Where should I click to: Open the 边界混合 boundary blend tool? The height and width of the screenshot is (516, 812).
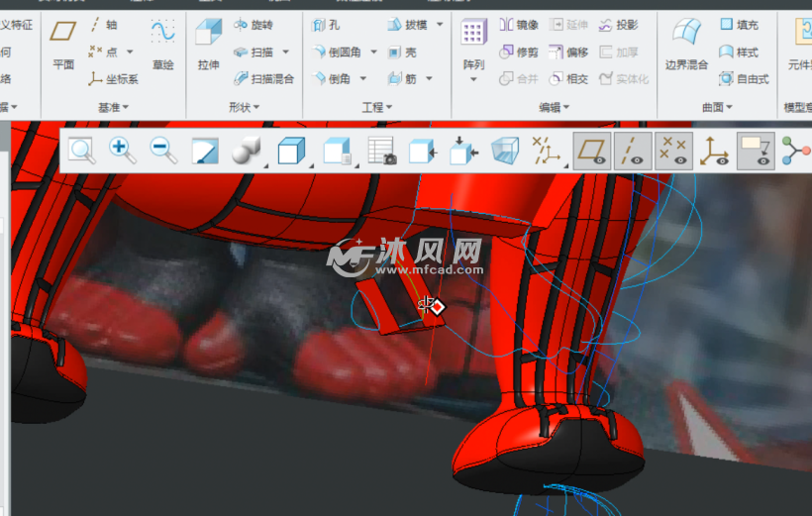click(686, 46)
